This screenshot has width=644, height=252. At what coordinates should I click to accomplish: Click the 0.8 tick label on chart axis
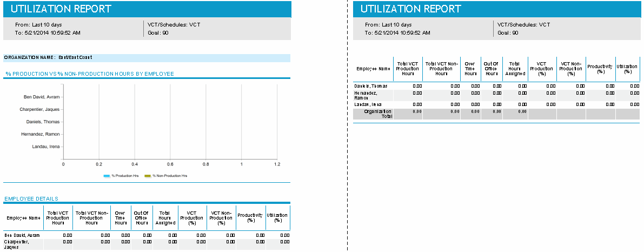pyautogui.click(x=206, y=164)
